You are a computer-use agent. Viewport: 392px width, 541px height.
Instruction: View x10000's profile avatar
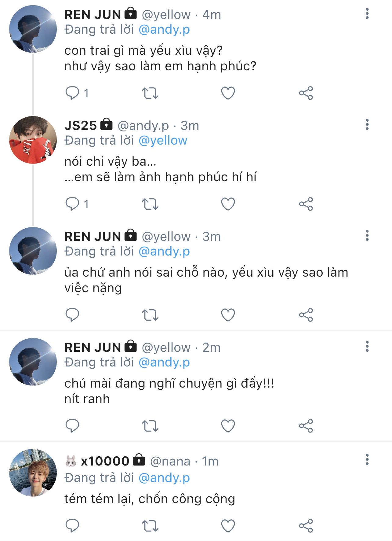pyautogui.click(x=33, y=473)
